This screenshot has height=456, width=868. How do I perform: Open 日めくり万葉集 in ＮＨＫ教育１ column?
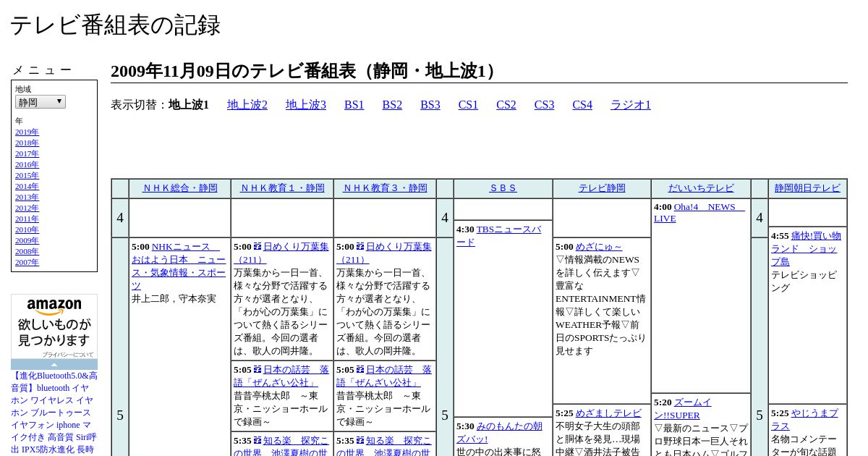[281, 253]
